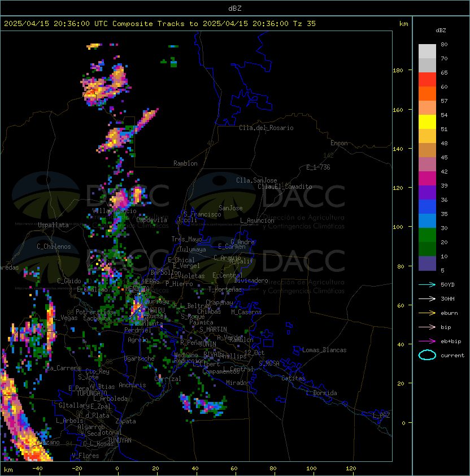Image resolution: width=470 pixels, height=476 pixels.
Task: Click the L_PAZ place label
Action: click(381, 416)
